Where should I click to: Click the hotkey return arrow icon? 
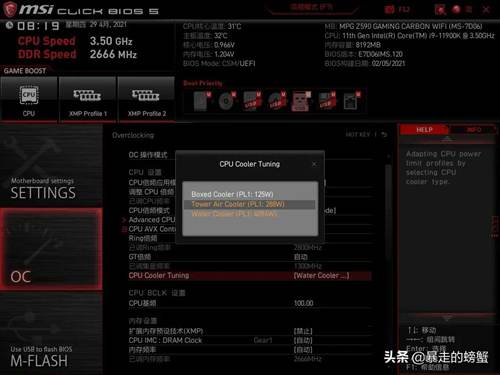pos(384,134)
